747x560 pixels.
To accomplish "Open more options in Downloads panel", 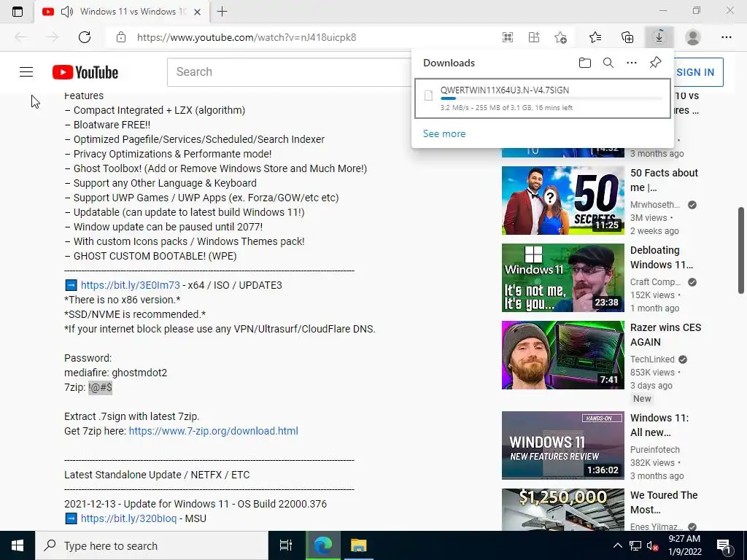I will pos(632,63).
